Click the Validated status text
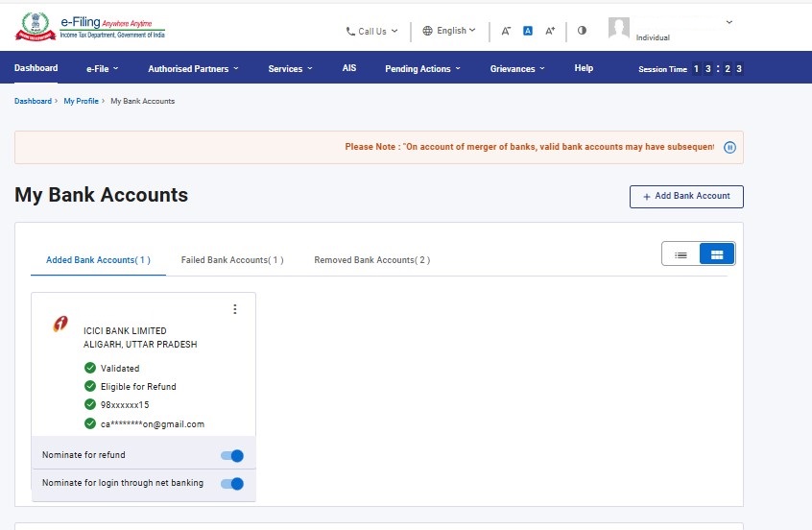 click(x=120, y=369)
